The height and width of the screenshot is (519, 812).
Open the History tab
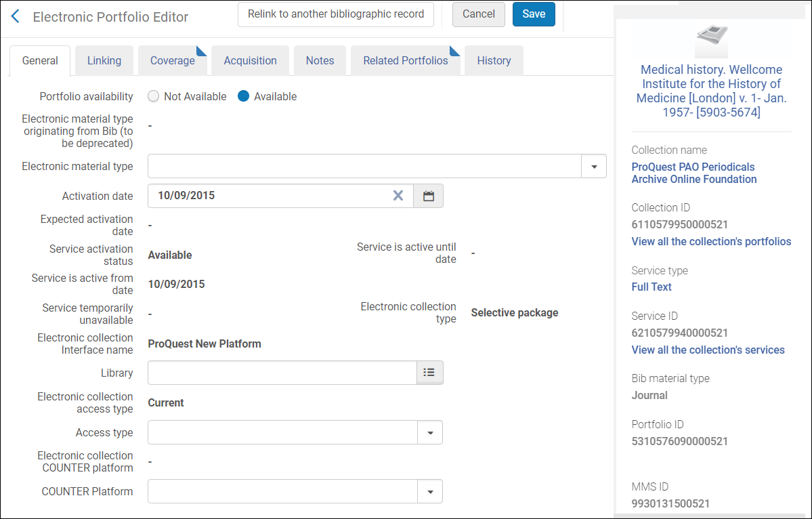click(x=494, y=60)
